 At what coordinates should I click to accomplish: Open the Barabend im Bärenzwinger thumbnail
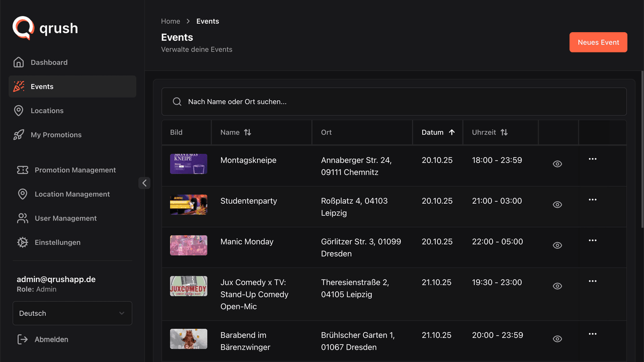tap(188, 339)
